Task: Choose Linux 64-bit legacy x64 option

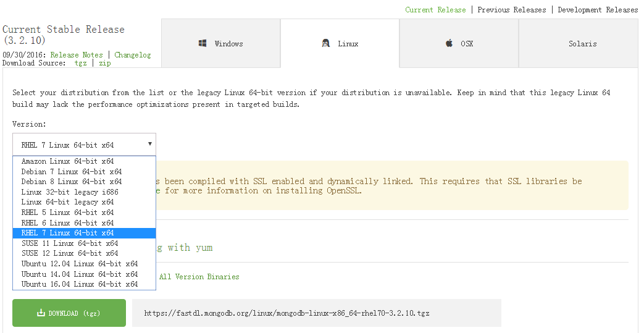Action: click(84, 202)
